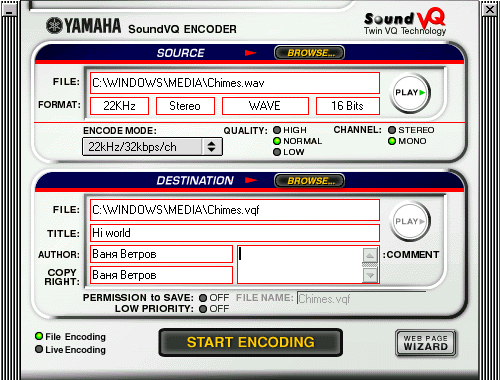Choose STEREO channel mode

[x=392, y=130]
